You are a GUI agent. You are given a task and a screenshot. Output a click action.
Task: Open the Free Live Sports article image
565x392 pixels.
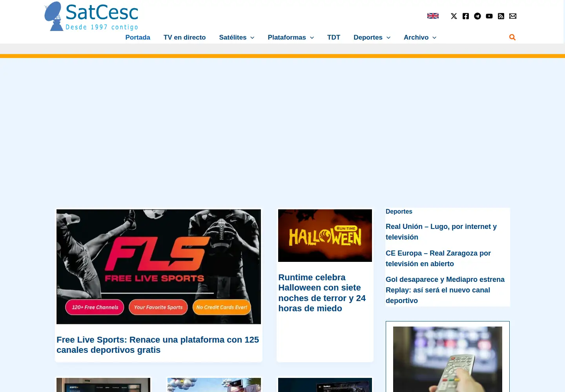pyautogui.click(x=159, y=267)
